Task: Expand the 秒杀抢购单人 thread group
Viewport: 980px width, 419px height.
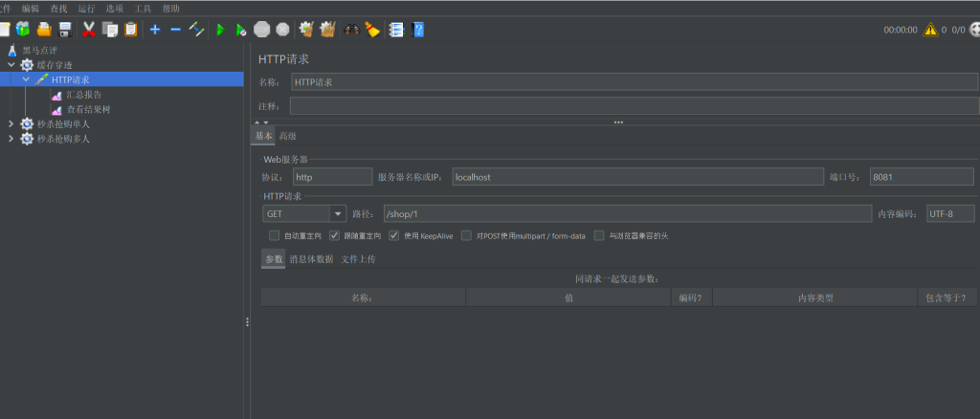Action: pyautogui.click(x=11, y=123)
